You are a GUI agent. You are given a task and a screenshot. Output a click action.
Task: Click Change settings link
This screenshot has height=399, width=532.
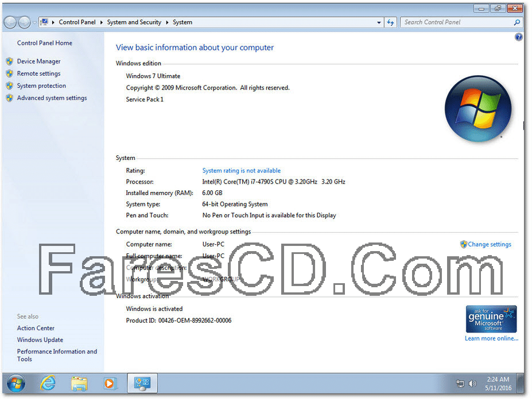pos(490,244)
